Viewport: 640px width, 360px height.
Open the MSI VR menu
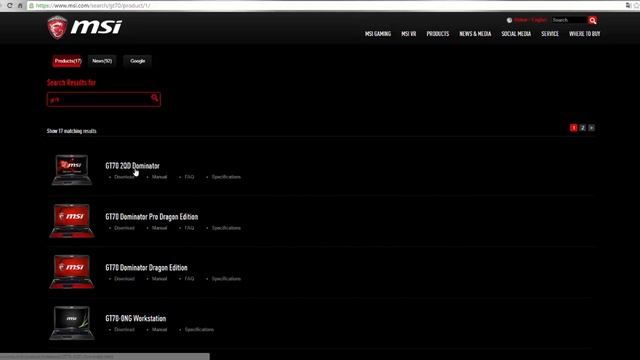pyautogui.click(x=409, y=34)
